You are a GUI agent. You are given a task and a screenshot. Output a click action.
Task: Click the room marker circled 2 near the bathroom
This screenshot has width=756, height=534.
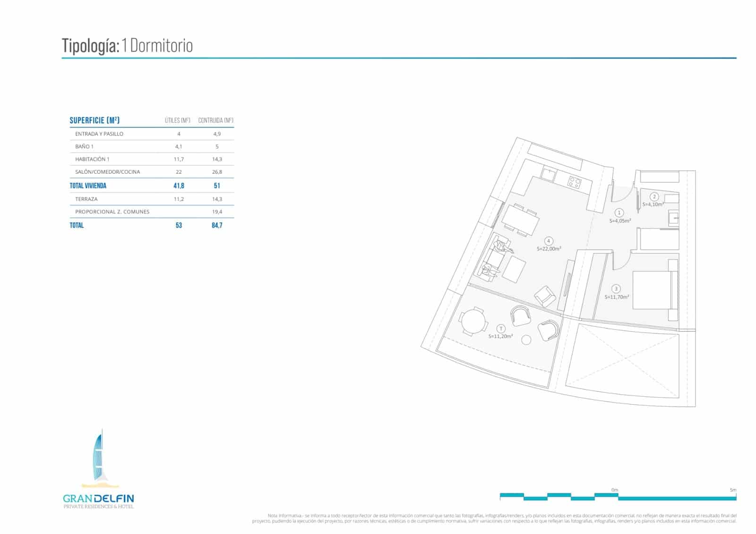coord(654,195)
